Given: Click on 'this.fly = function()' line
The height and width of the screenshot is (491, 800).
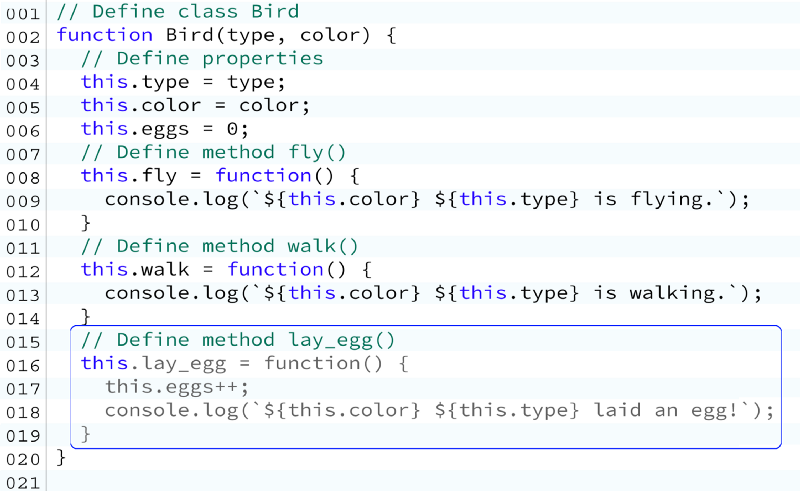Looking at the screenshot, I should (x=220, y=176).
